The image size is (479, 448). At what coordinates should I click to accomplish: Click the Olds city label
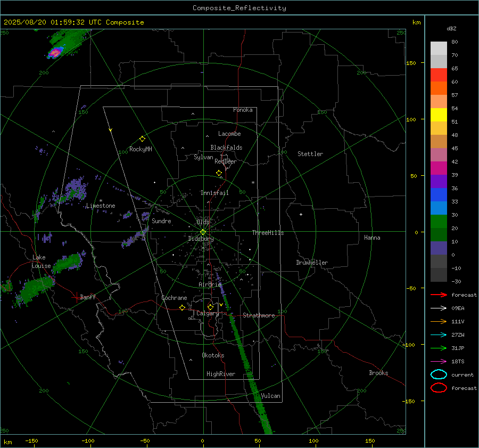click(x=203, y=222)
